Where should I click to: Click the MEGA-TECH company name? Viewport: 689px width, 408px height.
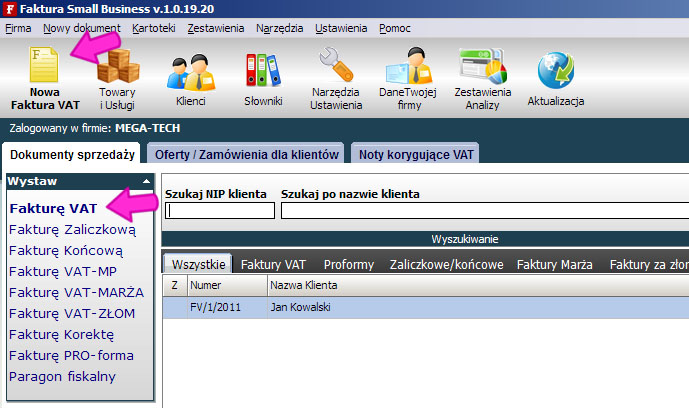pos(148,128)
